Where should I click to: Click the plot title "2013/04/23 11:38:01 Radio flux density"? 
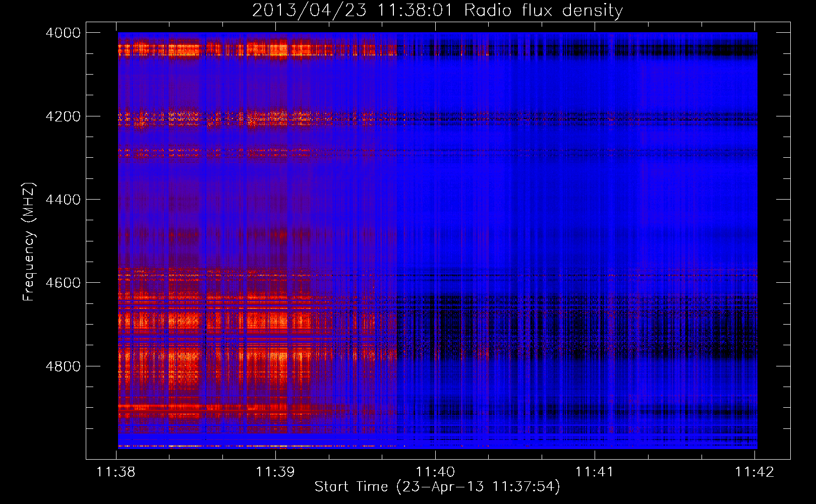[x=437, y=10]
